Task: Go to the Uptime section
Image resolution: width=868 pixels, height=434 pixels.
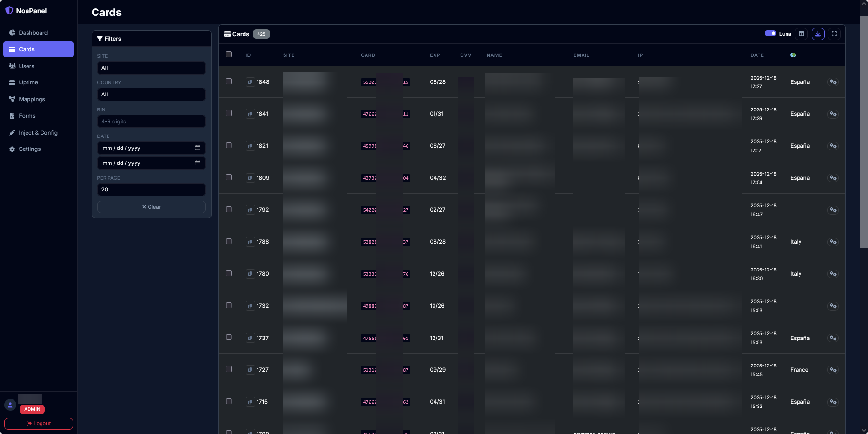Action: tap(28, 82)
